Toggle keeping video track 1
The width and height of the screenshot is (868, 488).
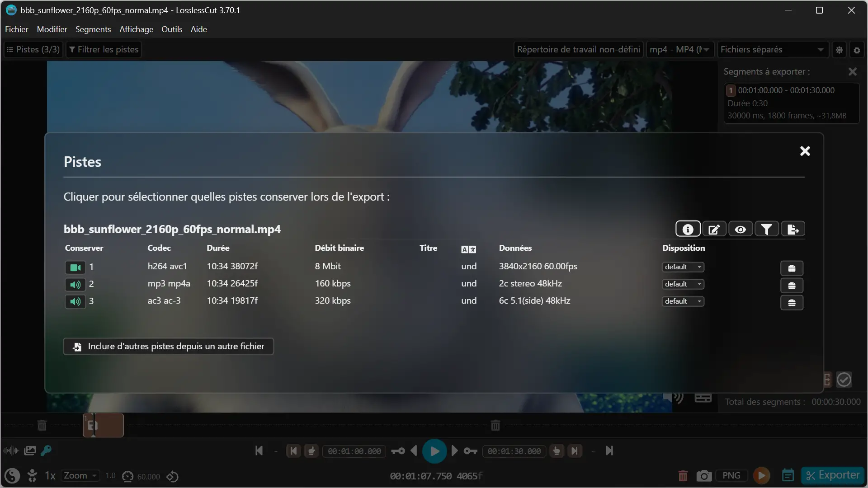click(75, 267)
